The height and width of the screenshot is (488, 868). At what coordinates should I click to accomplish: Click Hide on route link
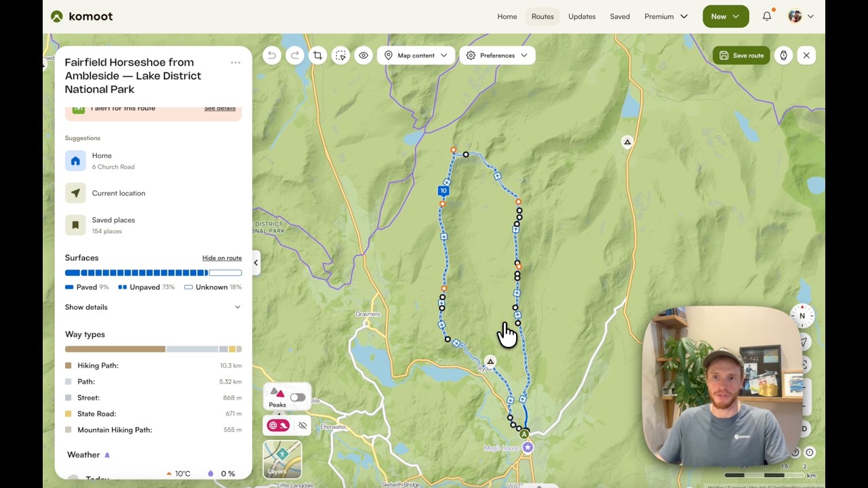tap(222, 258)
